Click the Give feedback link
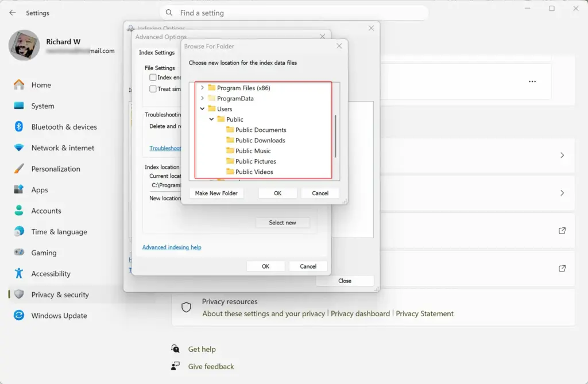The width and height of the screenshot is (588, 384). pyautogui.click(x=211, y=366)
